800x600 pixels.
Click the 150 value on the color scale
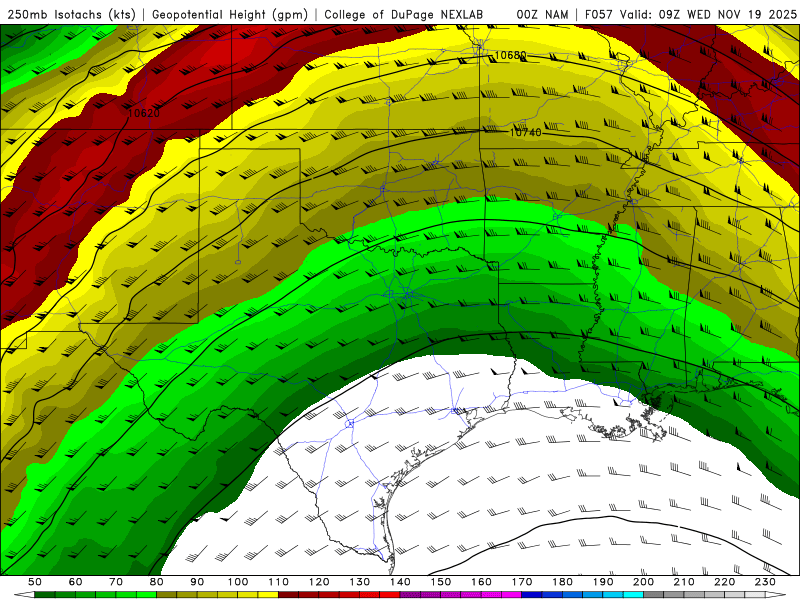click(441, 582)
